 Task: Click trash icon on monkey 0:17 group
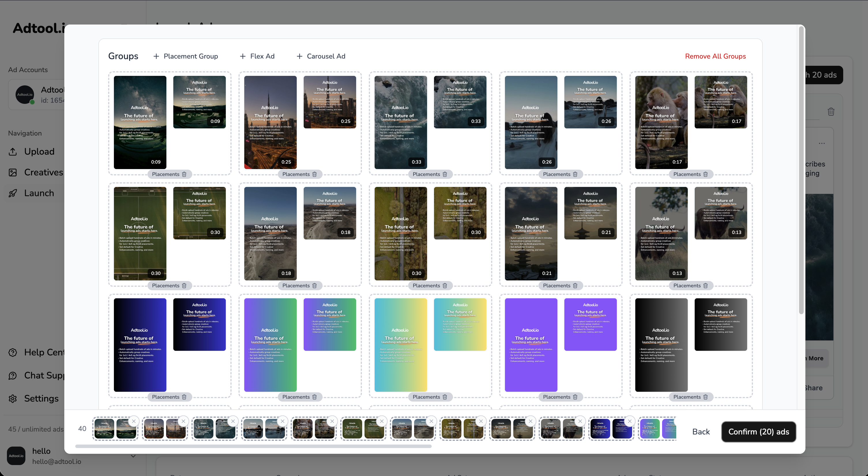pyautogui.click(x=705, y=174)
